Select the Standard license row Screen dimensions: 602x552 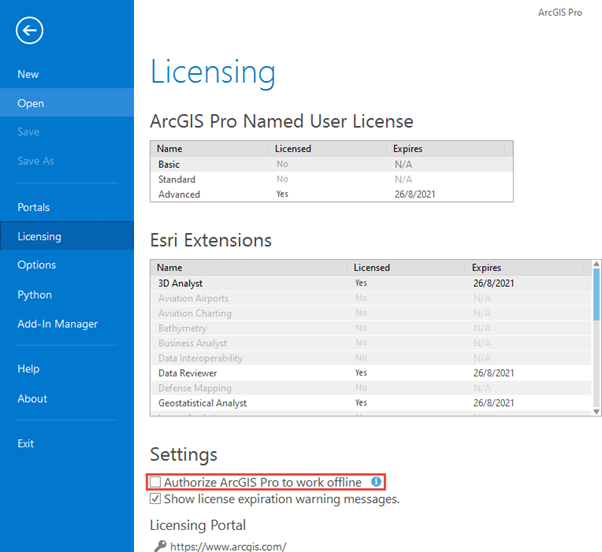[332, 179]
